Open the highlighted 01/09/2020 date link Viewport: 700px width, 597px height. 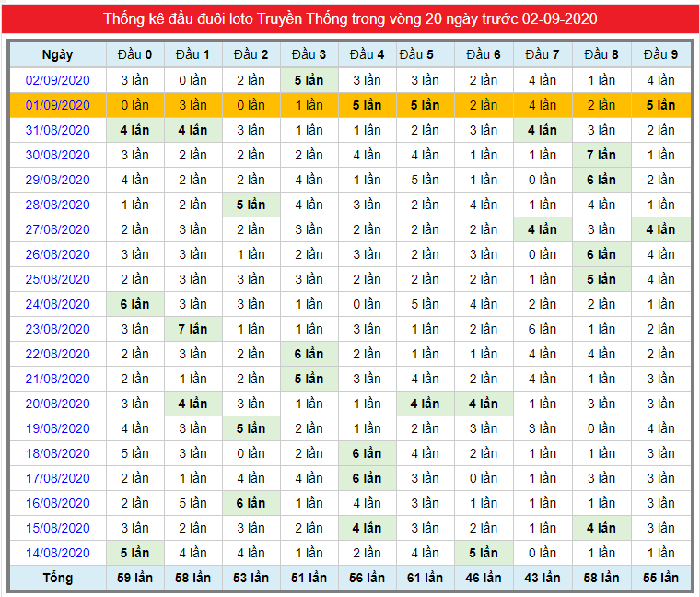(58, 105)
